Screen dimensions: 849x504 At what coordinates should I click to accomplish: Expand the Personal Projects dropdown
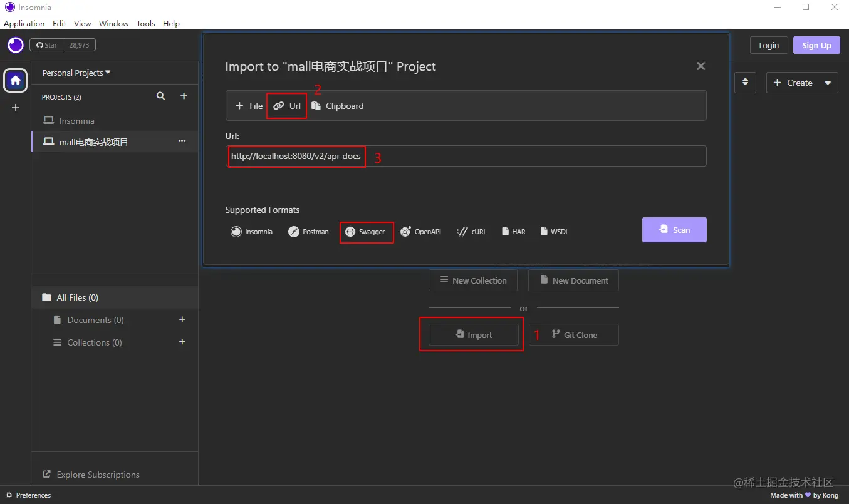76,73
